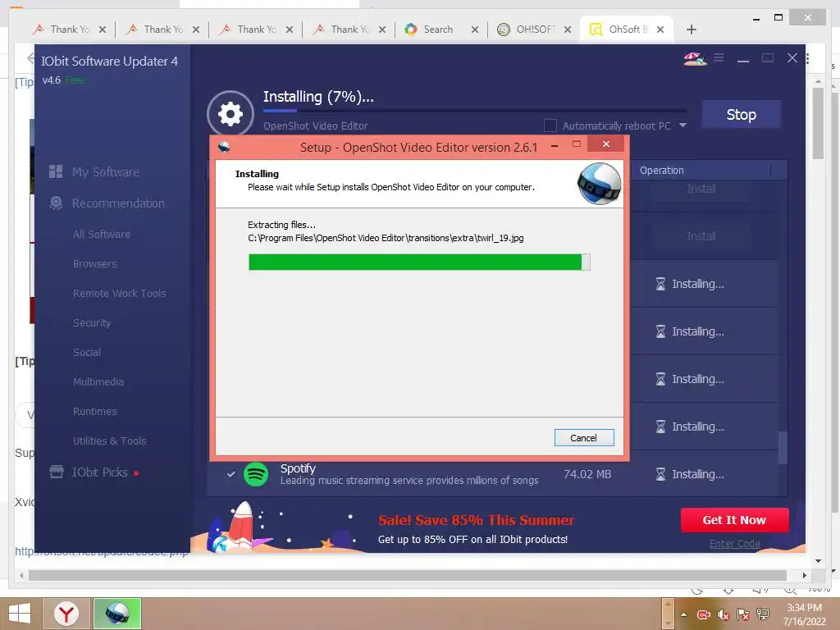Click the taskbar clock 3:34 PM
This screenshot has height=630, width=840.
[x=804, y=608]
